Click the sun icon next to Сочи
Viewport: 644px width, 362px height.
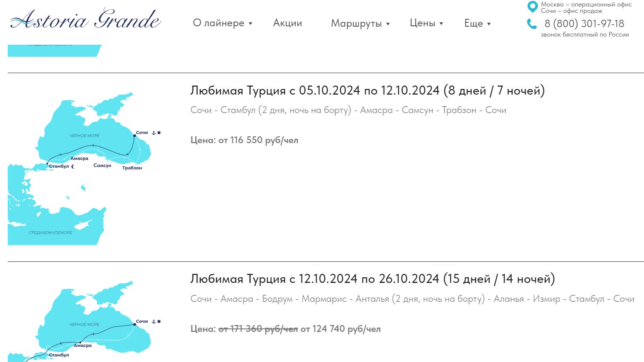coord(159,133)
